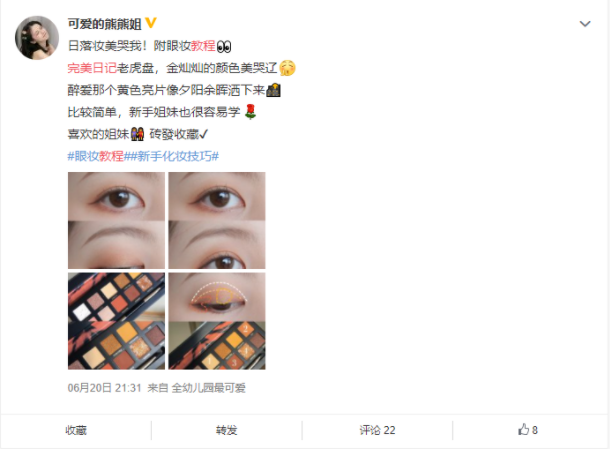Open eyeshadow palette photo thumbnail
The width and height of the screenshot is (610, 450).
pos(116,321)
